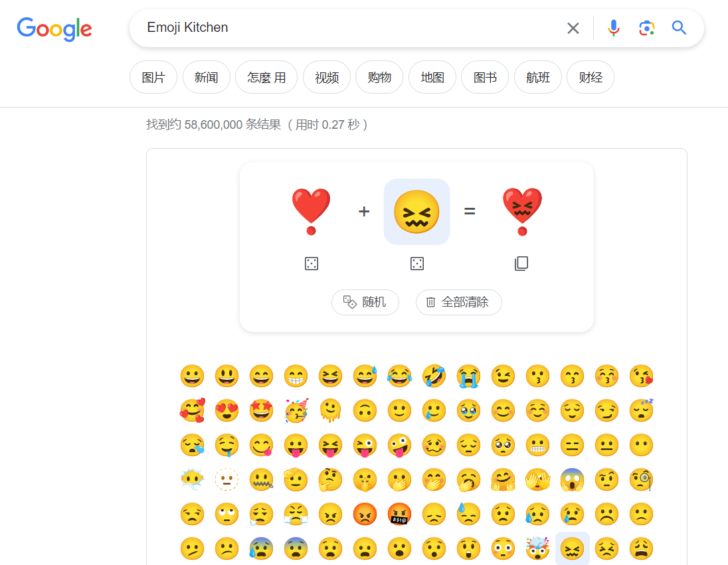Randomize the first emoji with dice
Image resolution: width=728 pixels, height=565 pixels.
(x=311, y=264)
